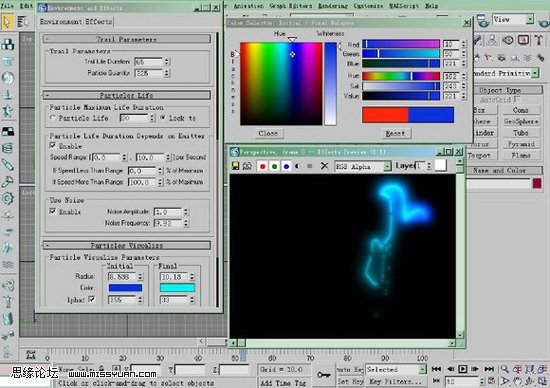Switch to the Environment tab

(x=60, y=22)
